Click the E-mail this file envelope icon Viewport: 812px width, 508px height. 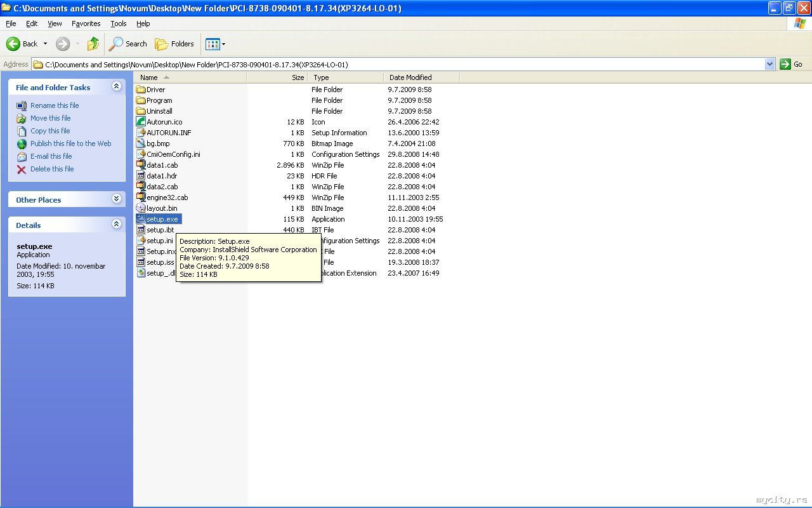click(x=22, y=156)
